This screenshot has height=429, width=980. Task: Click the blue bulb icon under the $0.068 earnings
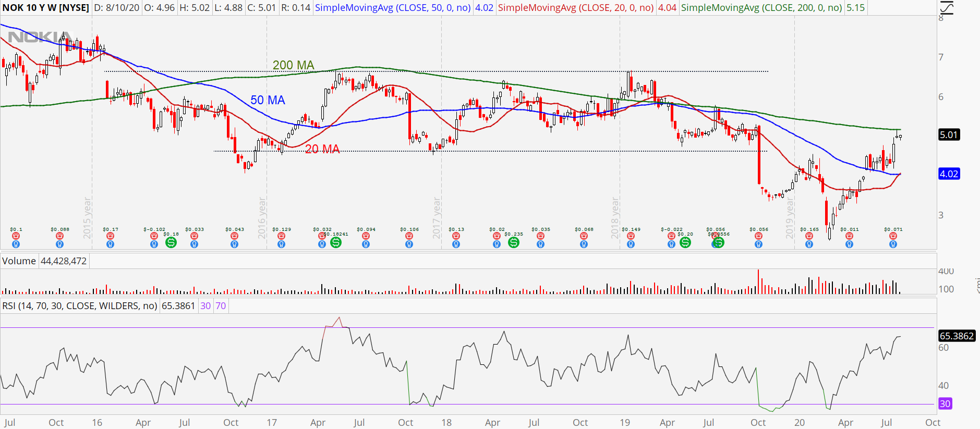tap(584, 244)
